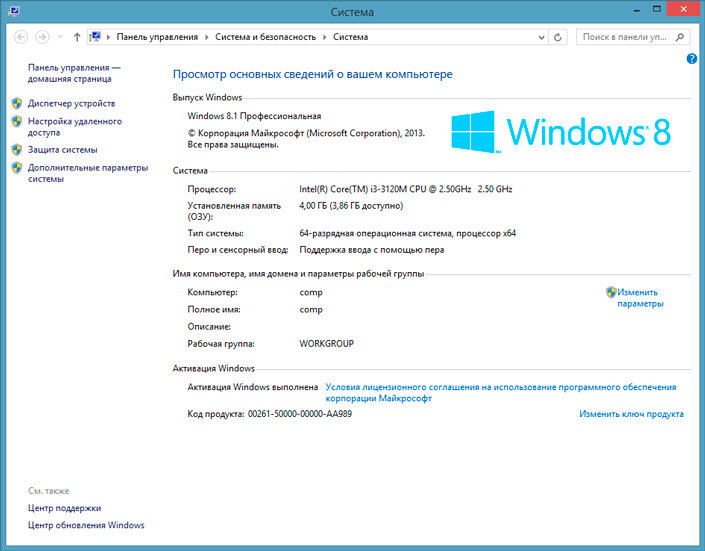Click Изменить параметры link
Screen dimensions: 705x551
pos(640,298)
